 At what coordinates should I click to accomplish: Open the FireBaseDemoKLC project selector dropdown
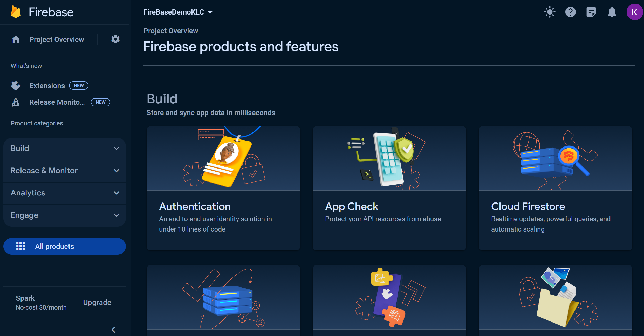pos(178,12)
